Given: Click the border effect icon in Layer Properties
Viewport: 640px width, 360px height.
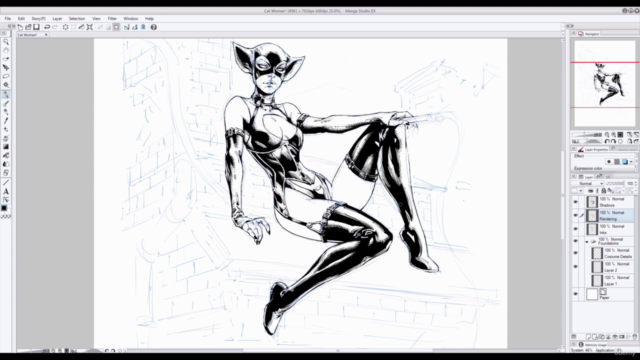Looking at the screenshot, I should 609,162.
